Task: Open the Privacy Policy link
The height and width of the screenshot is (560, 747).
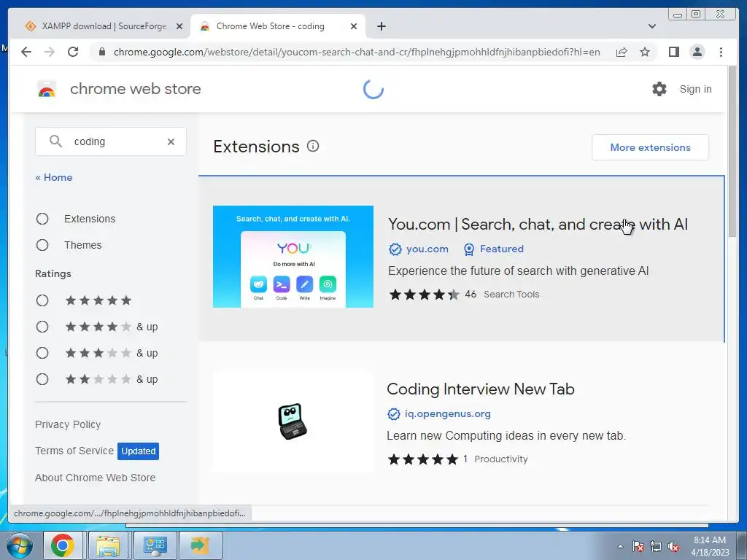Action: pyautogui.click(x=68, y=424)
